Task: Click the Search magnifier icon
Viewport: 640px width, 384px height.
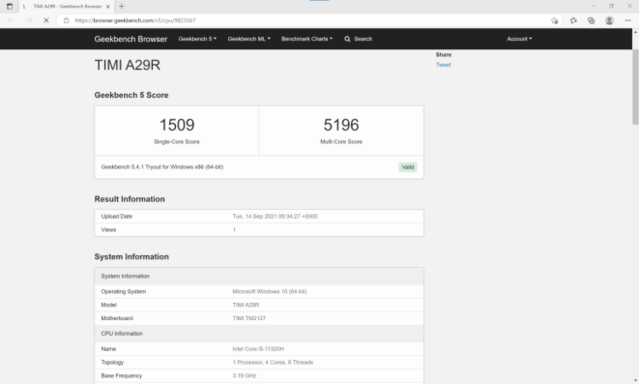Action: point(347,39)
